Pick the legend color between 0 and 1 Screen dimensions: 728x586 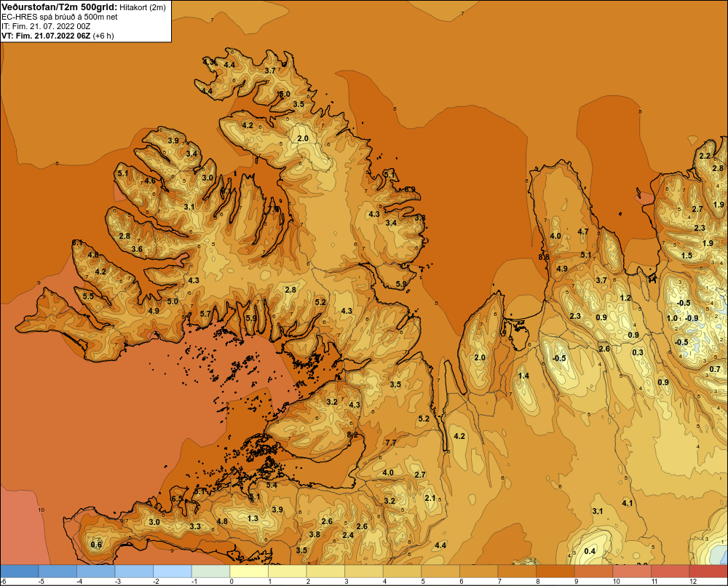[249, 571]
